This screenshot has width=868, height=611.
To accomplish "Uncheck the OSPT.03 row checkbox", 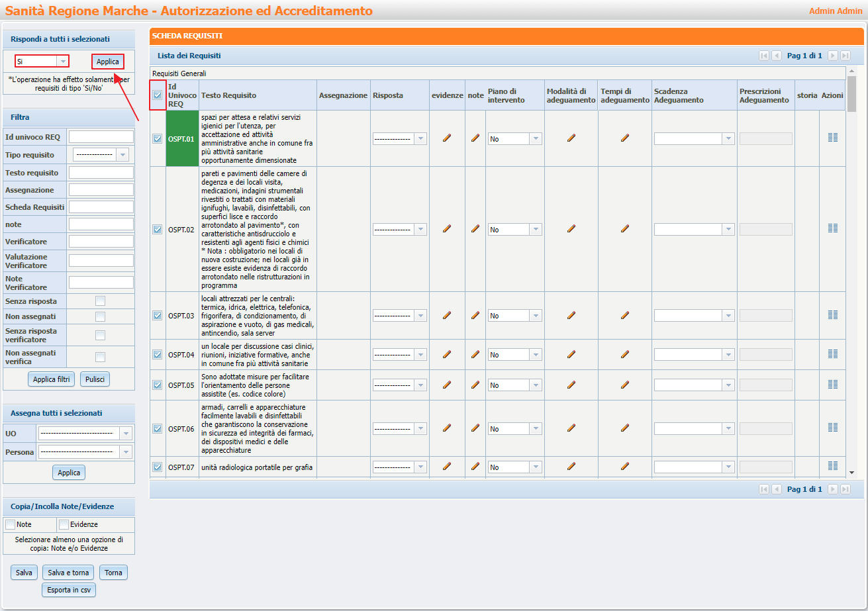I will click(158, 316).
